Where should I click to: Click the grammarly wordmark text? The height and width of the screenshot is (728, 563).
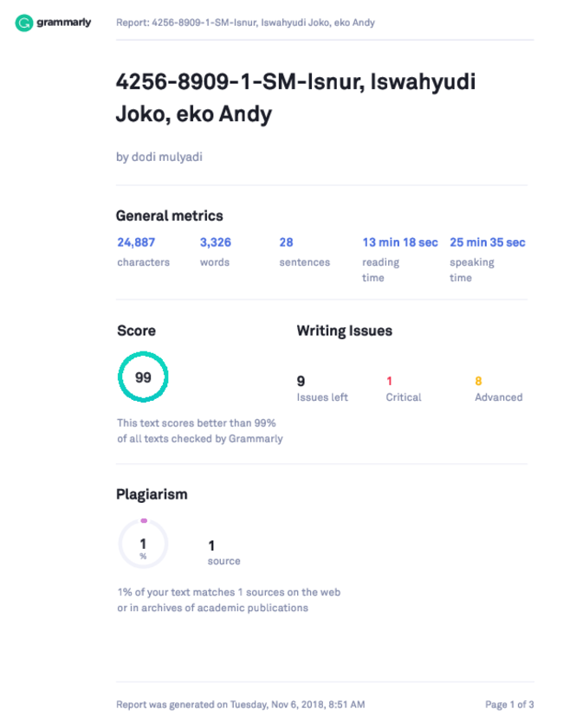pyautogui.click(x=63, y=23)
